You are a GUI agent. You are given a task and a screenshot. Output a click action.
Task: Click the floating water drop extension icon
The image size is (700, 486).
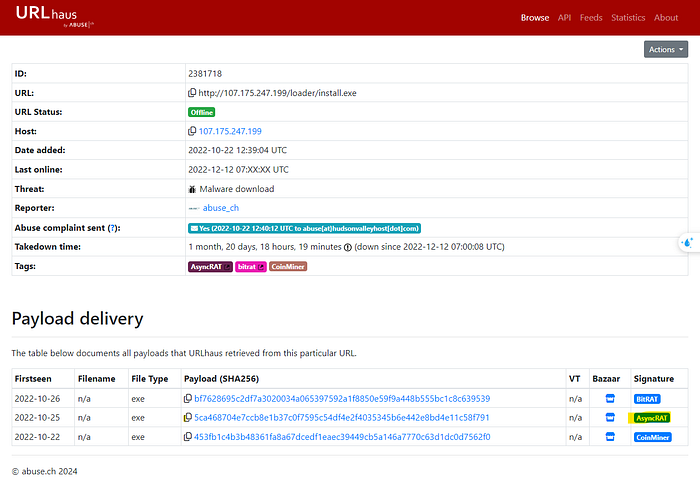click(688, 243)
